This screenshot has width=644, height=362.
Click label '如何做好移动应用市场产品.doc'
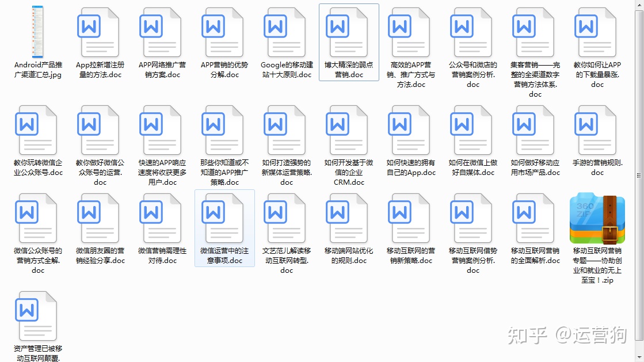click(535, 167)
